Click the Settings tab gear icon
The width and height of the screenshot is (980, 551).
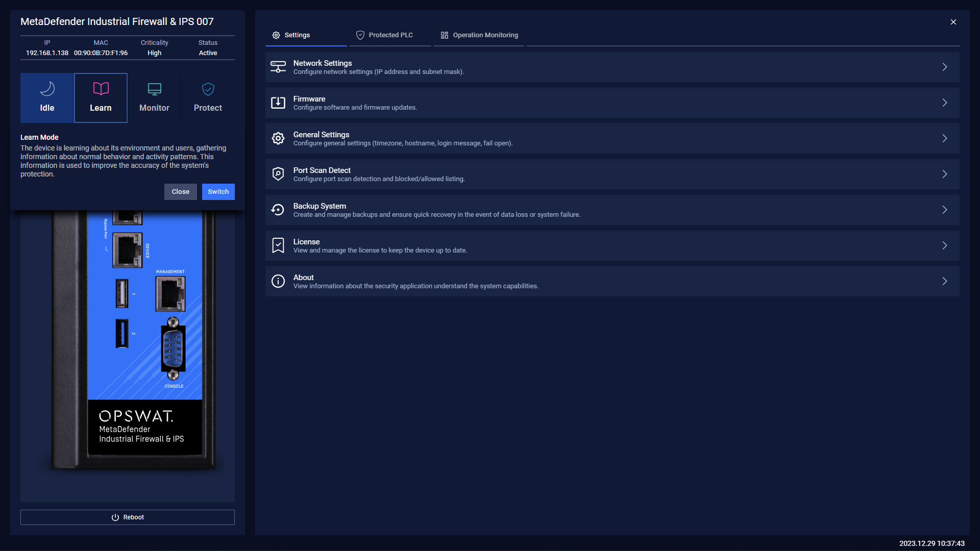[276, 35]
